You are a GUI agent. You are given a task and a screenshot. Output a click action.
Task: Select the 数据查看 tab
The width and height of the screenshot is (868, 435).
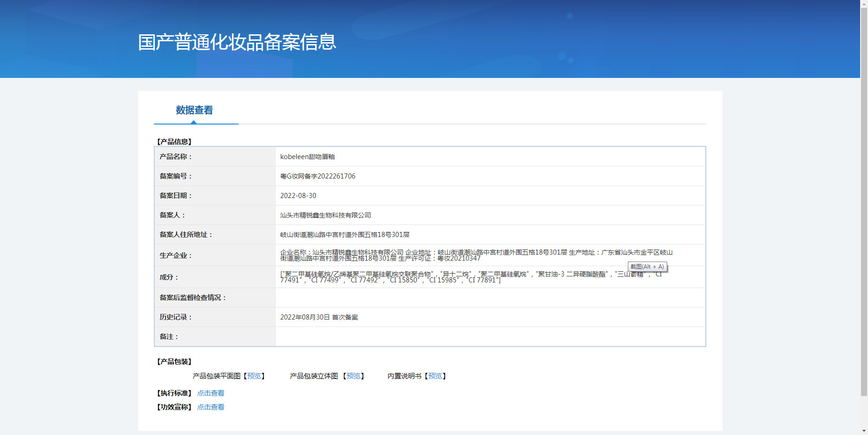click(x=194, y=110)
